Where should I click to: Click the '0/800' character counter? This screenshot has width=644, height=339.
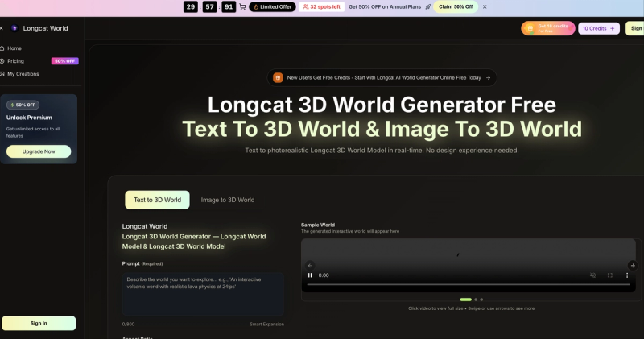[128, 325]
